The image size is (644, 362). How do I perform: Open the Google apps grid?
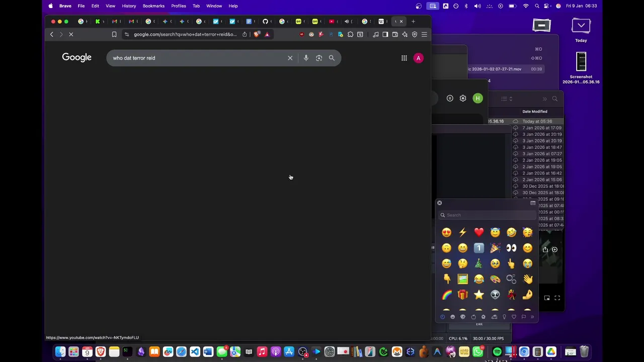pos(404,58)
